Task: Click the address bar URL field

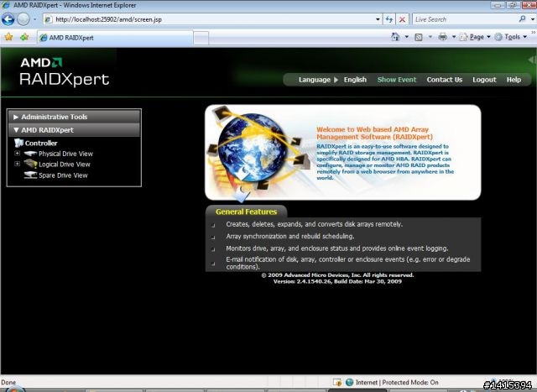Action: pyautogui.click(x=209, y=19)
